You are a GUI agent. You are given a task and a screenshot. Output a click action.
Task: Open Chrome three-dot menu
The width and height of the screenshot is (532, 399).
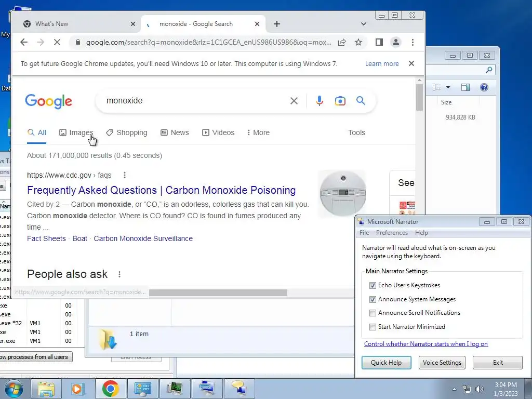click(x=413, y=42)
